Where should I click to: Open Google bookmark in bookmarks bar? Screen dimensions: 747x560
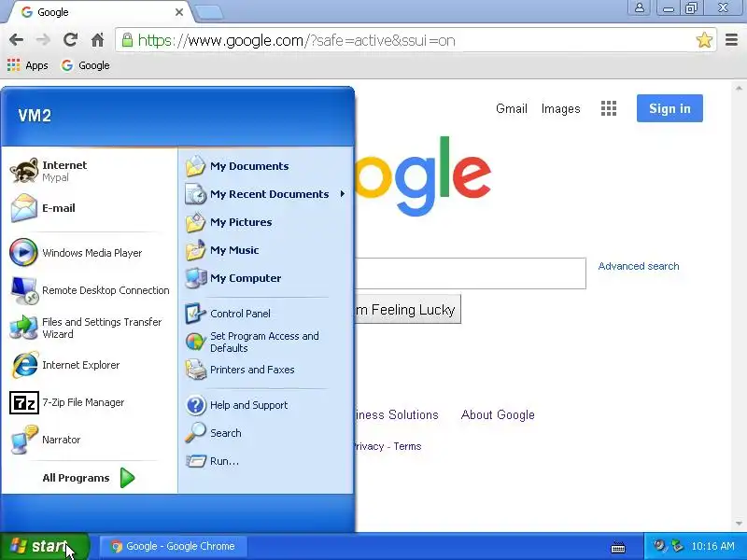coord(86,65)
